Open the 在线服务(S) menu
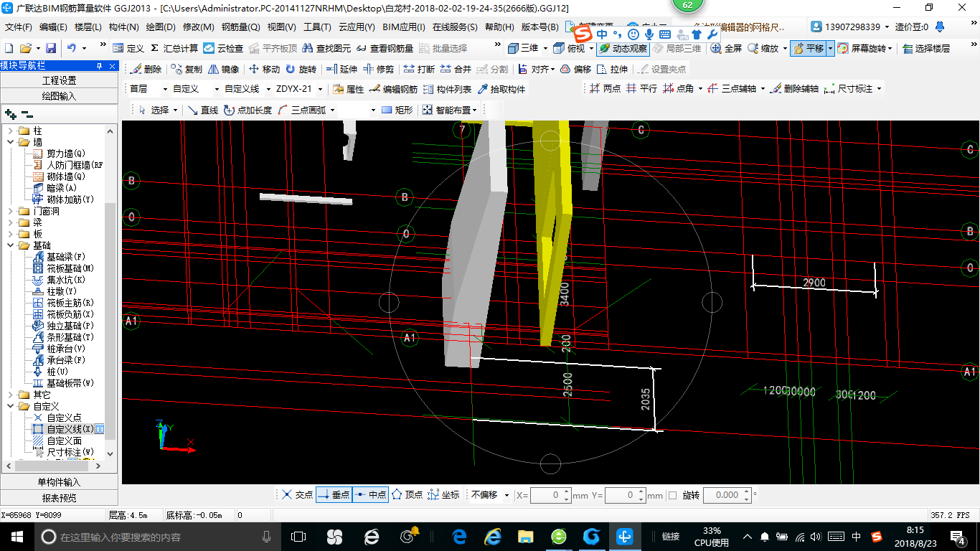 [455, 27]
